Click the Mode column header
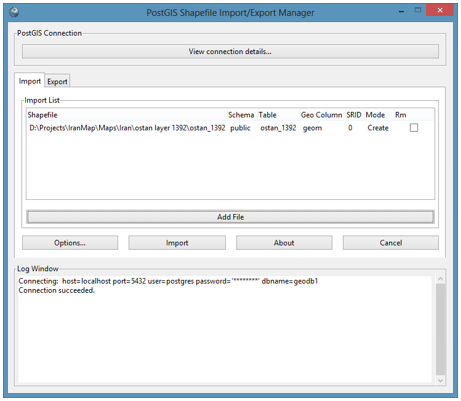 point(379,115)
